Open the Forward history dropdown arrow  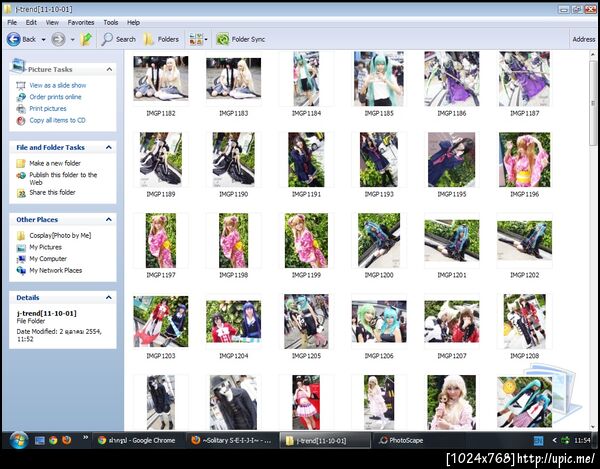pos(72,39)
